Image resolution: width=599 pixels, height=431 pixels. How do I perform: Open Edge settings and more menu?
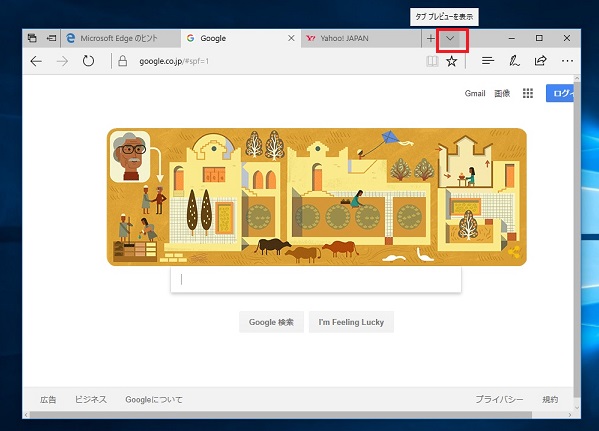point(567,61)
